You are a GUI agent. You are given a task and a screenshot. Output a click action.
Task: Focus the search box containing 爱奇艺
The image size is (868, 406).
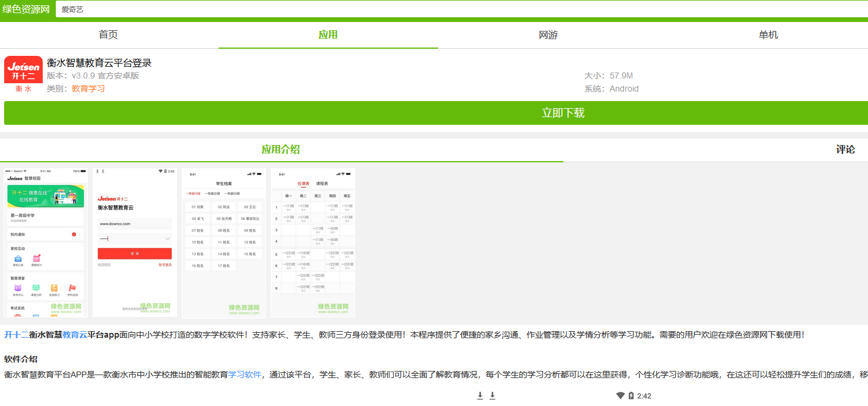click(x=462, y=10)
